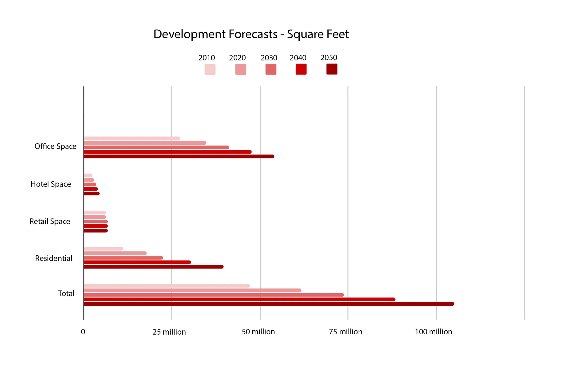Select the Office Space 2020 bar
This screenshot has height=368, width=588.
[145, 143]
